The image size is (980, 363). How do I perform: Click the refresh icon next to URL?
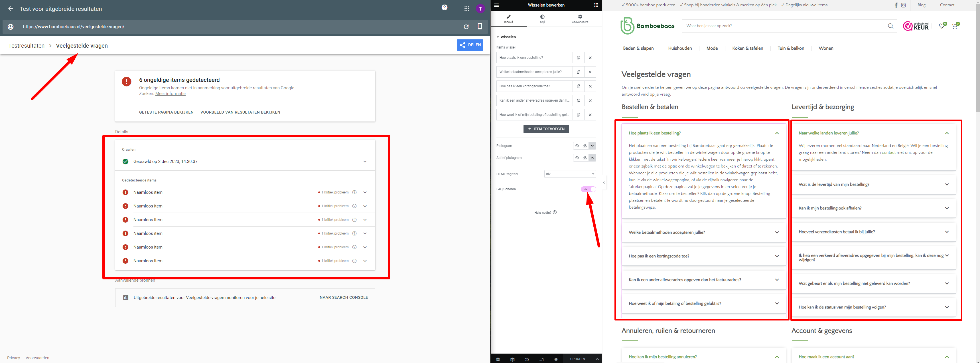[466, 27]
